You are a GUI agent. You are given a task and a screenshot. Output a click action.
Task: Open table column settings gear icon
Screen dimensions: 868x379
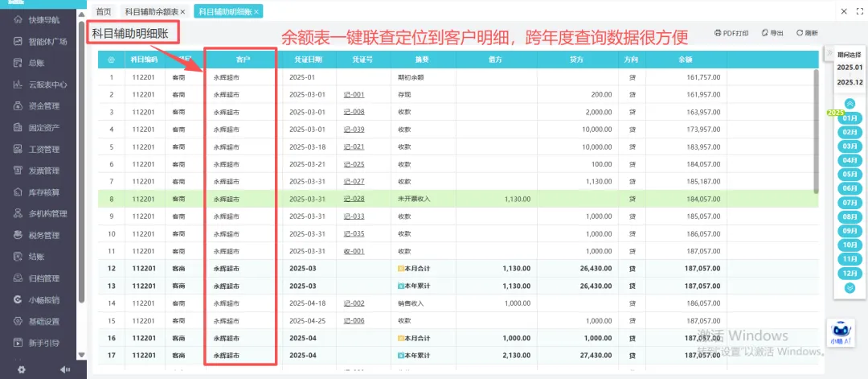point(111,60)
